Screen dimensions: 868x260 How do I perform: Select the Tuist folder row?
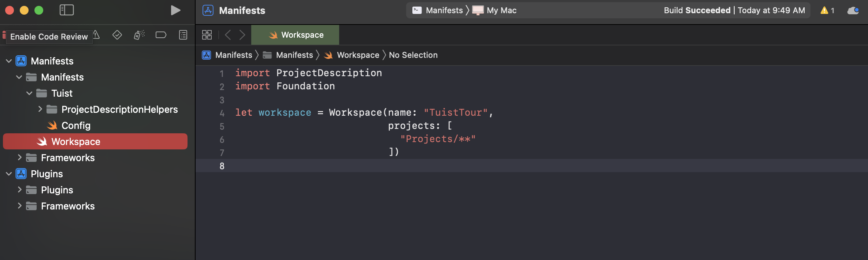[95, 93]
